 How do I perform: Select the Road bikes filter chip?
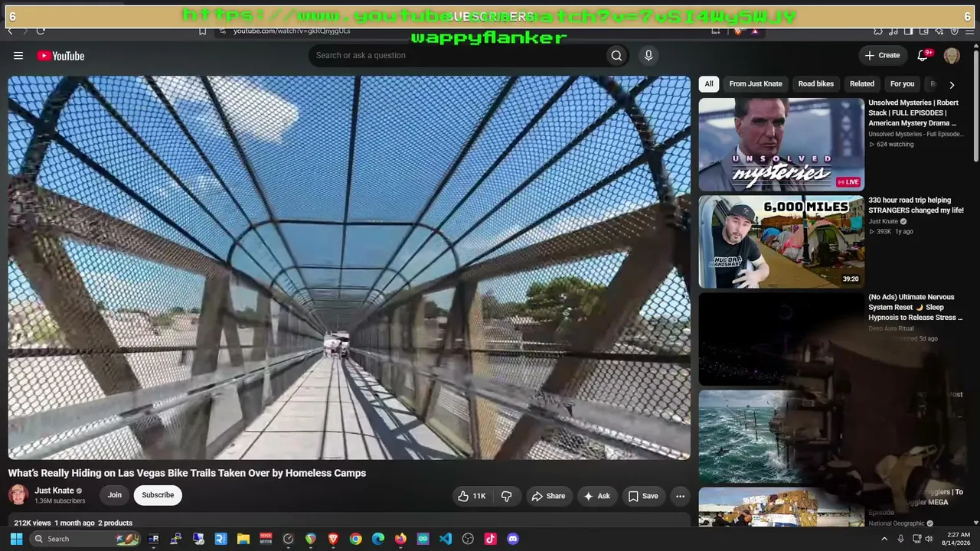point(816,84)
